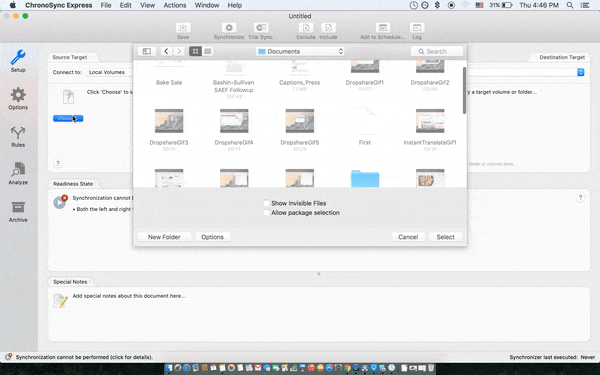Open the File menu
Screen dimensions: 600x375
click(106, 5)
